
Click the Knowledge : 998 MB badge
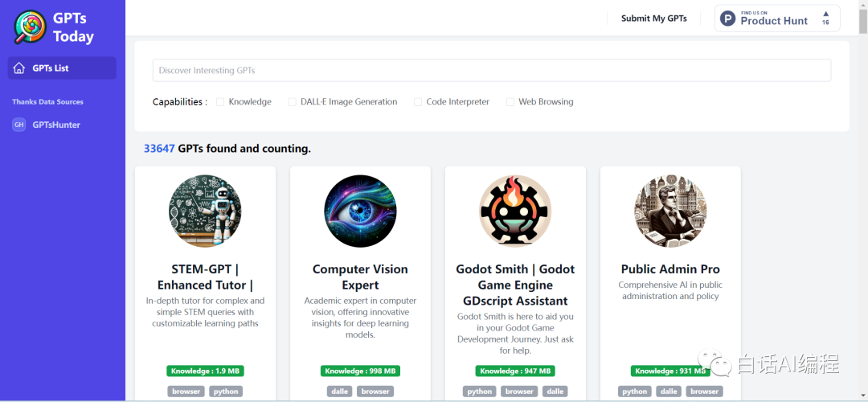point(360,371)
